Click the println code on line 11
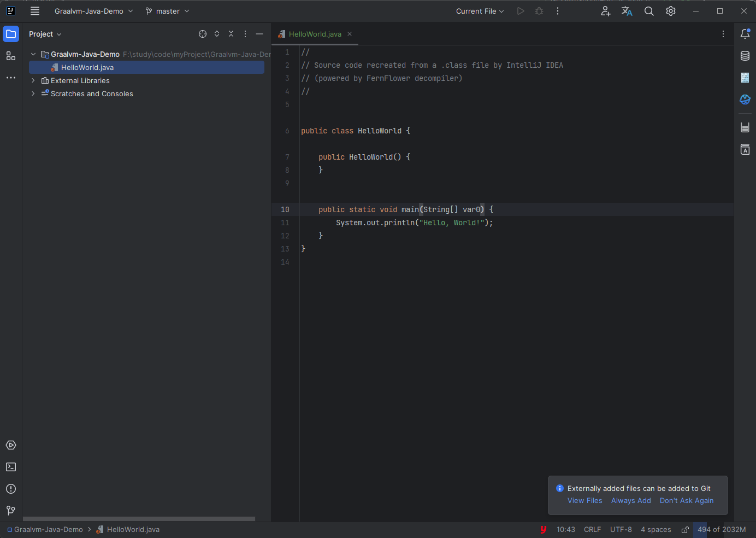 click(x=414, y=223)
